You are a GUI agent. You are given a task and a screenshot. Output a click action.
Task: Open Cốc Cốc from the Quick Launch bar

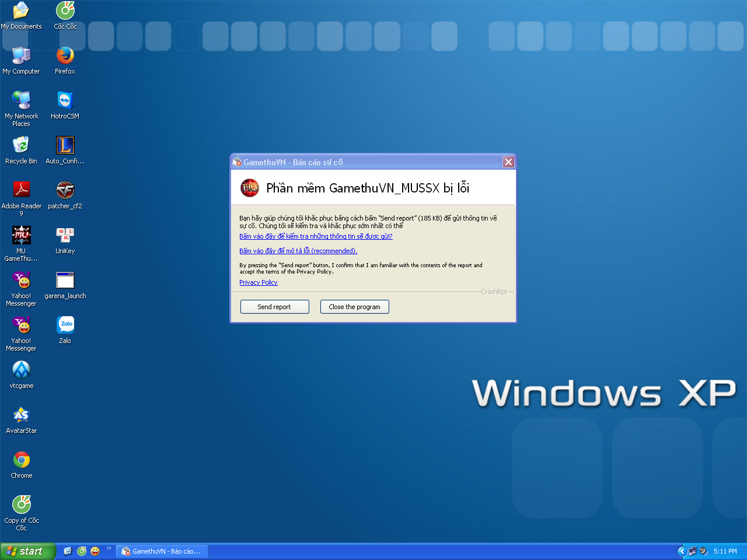pos(82,551)
